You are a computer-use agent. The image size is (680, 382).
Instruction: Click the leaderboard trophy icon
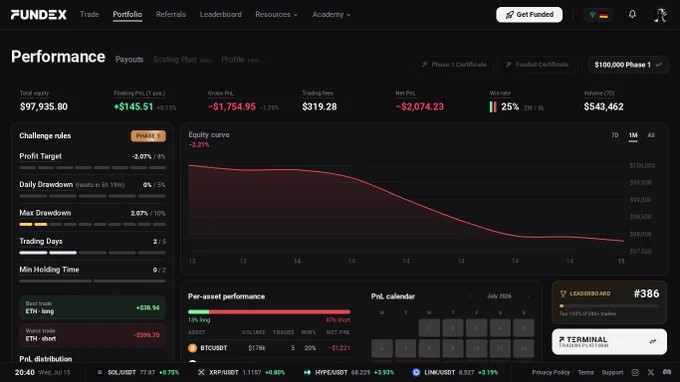(563, 294)
